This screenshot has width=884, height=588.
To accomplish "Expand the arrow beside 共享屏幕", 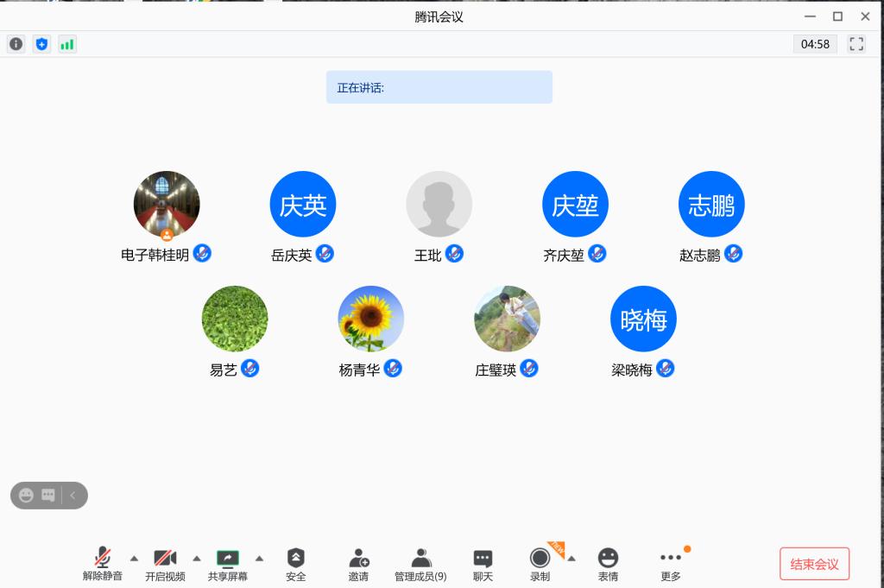I will (259, 558).
